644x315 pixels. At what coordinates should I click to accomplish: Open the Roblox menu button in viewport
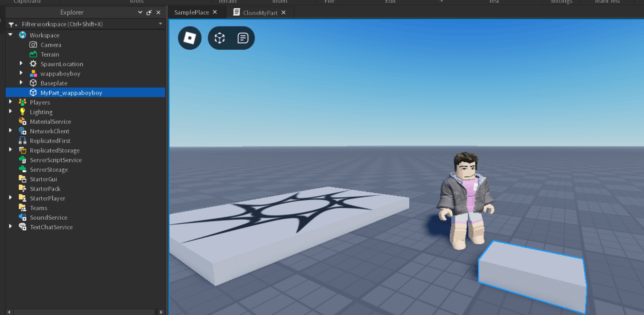tap(190, 38)
